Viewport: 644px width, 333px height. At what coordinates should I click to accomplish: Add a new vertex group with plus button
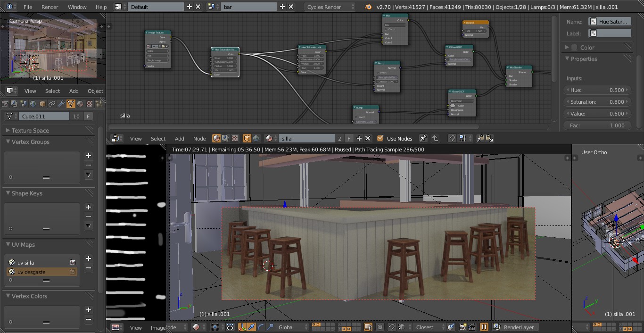[88, 156]
